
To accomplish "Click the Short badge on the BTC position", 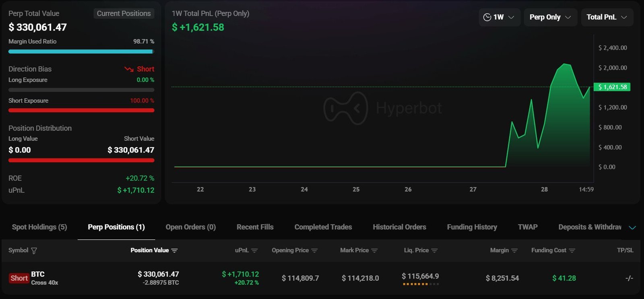I will (x=19, y=278).
